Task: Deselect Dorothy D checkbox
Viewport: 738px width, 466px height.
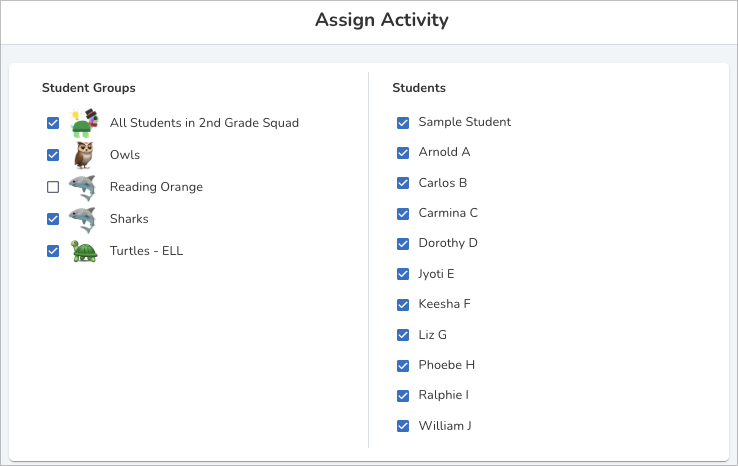Action: coord(403,243)
